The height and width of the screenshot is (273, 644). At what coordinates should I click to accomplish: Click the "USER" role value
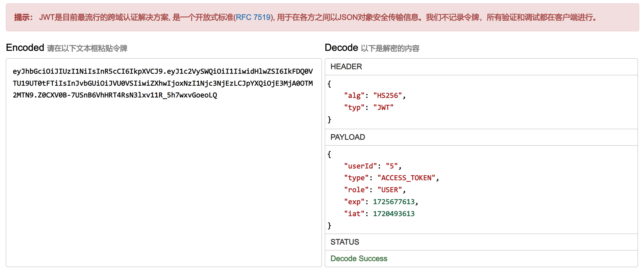(390, 190)
